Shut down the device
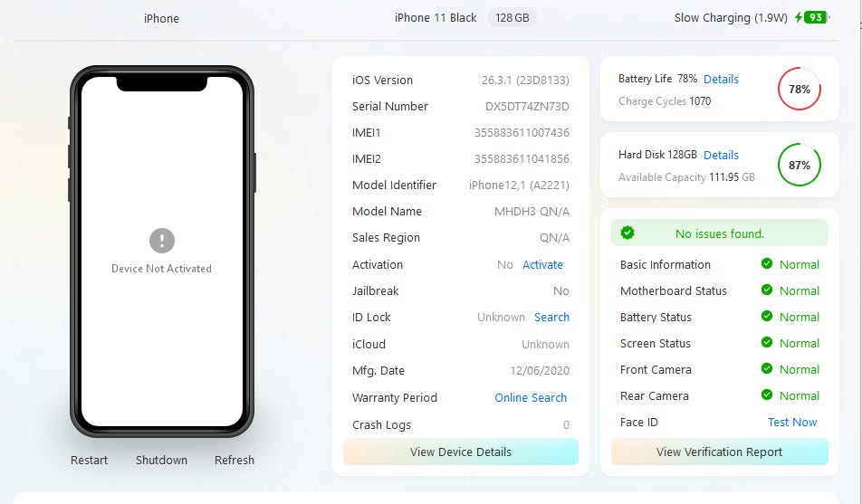This screenshot has width=862, height=504. (161, 460)
